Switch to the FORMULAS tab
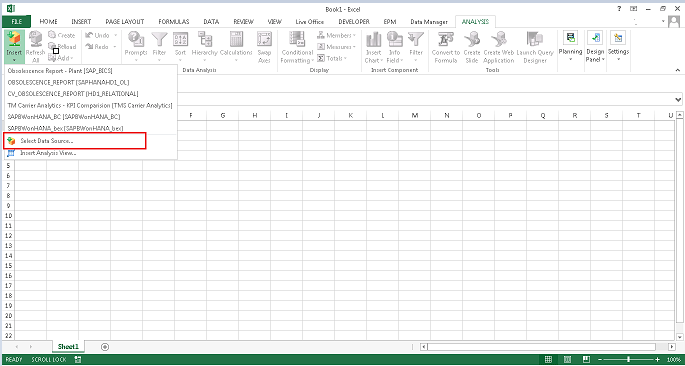Viewport: 685px width, 366px height. coord(174,21)
